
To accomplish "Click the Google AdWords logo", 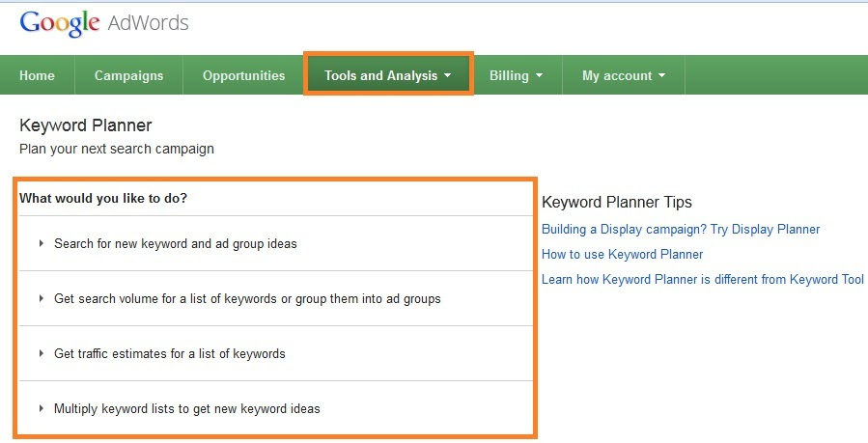I will pyautogui.click(x=104, y=24).
